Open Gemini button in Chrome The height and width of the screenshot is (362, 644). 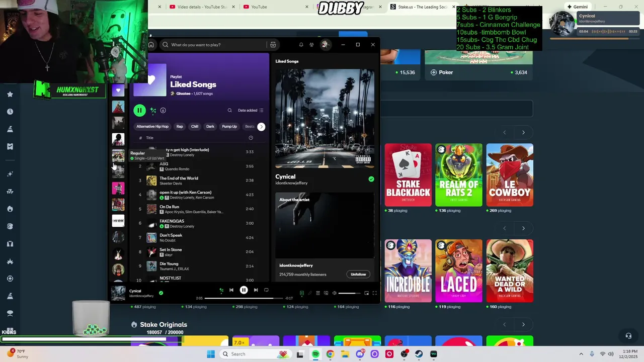click(577, 7)
